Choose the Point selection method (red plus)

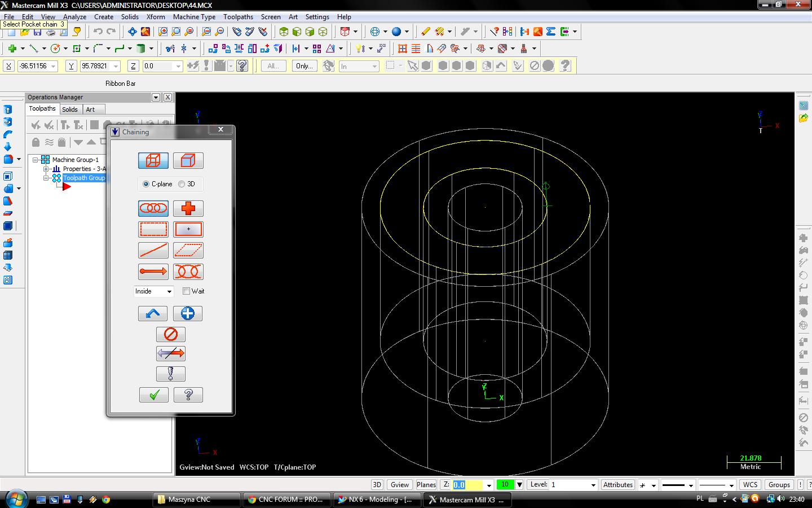[188, 208]
